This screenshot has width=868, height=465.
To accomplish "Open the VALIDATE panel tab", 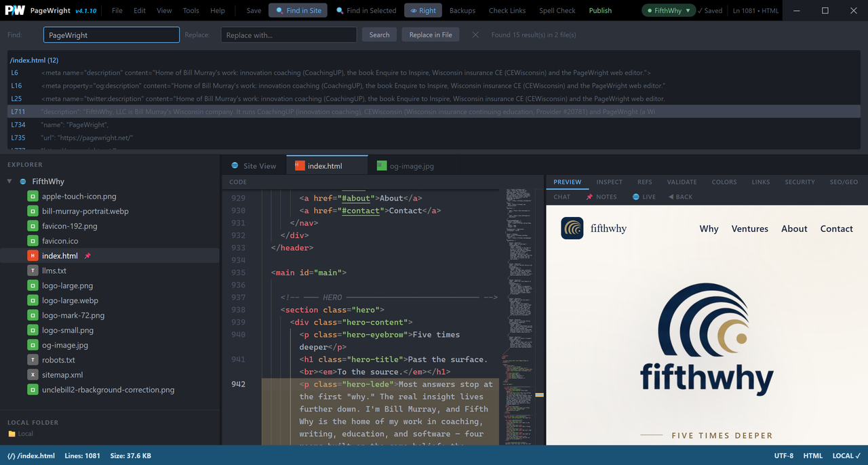I will (x=682, y=182).
